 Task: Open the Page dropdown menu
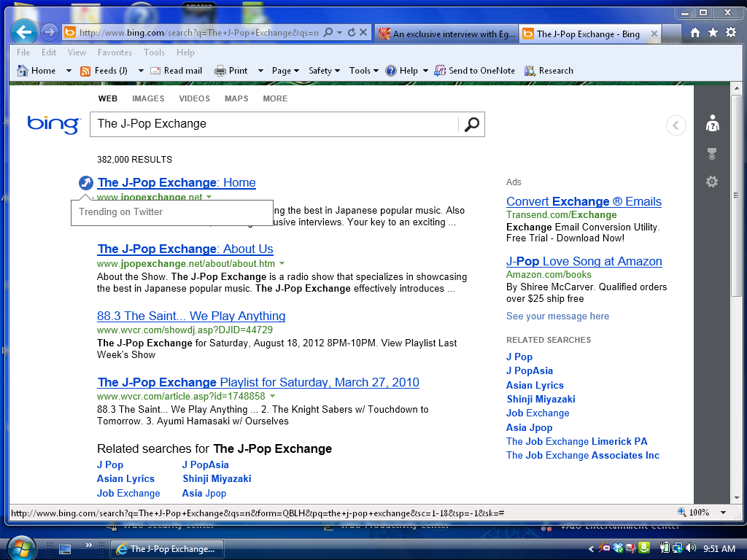tap(285, 71)
